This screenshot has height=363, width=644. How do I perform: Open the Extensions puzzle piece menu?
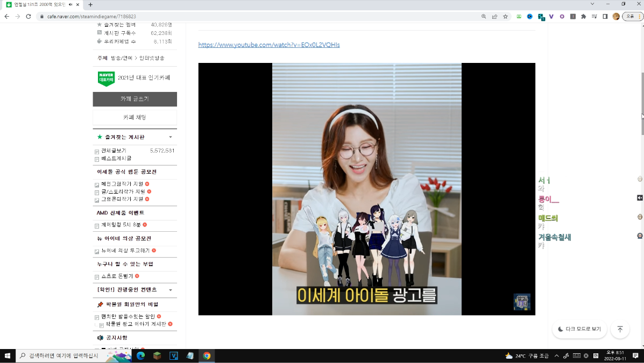[583, 17]
